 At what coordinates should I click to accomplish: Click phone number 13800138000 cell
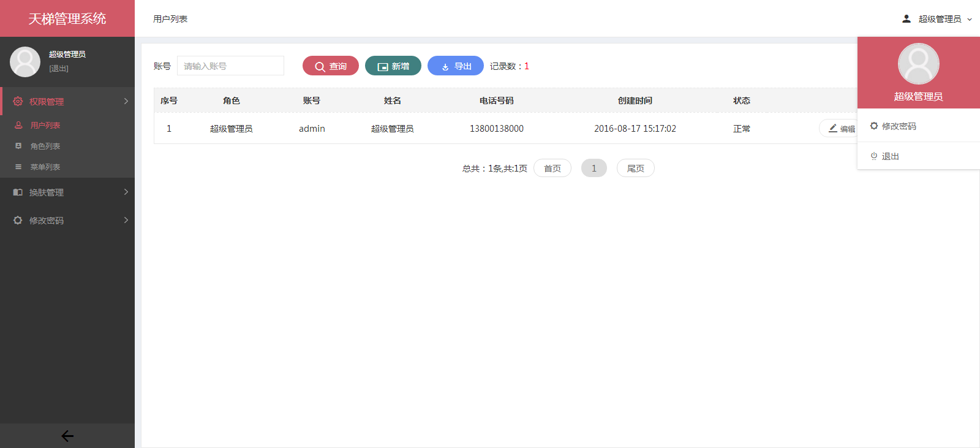(x=497, y=129)
